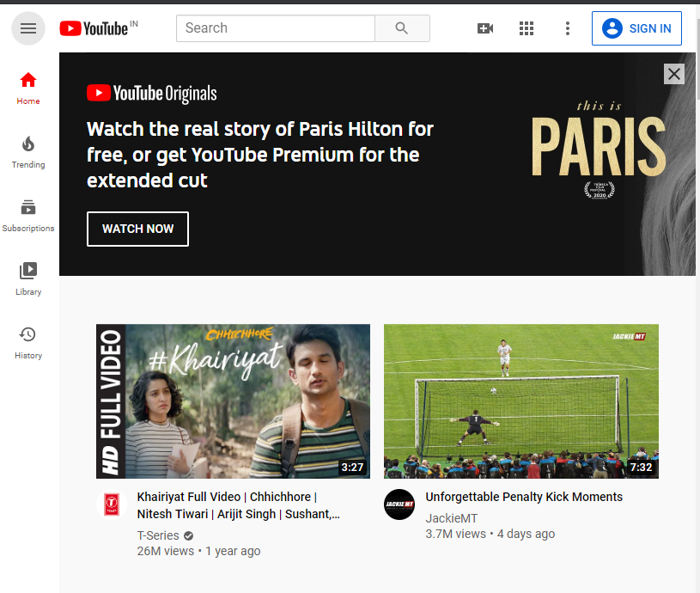Screen dimensions: 700x593
Task: Click the '4 days ago' text
Action: 526,534
